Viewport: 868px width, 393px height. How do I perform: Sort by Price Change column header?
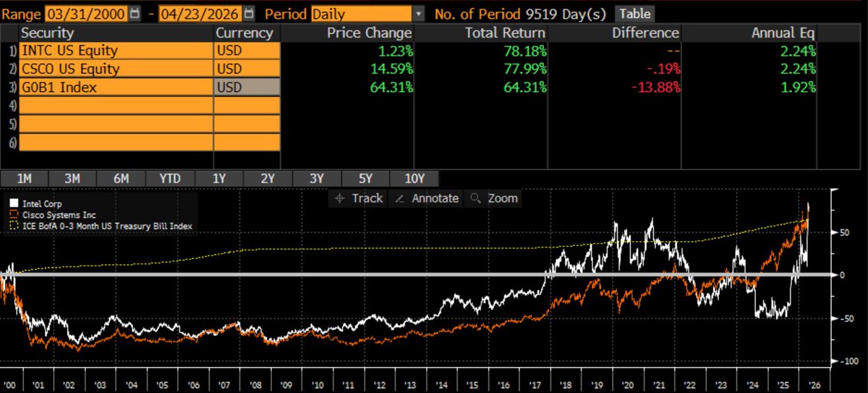pyautogui.click(x=369, y=33)
